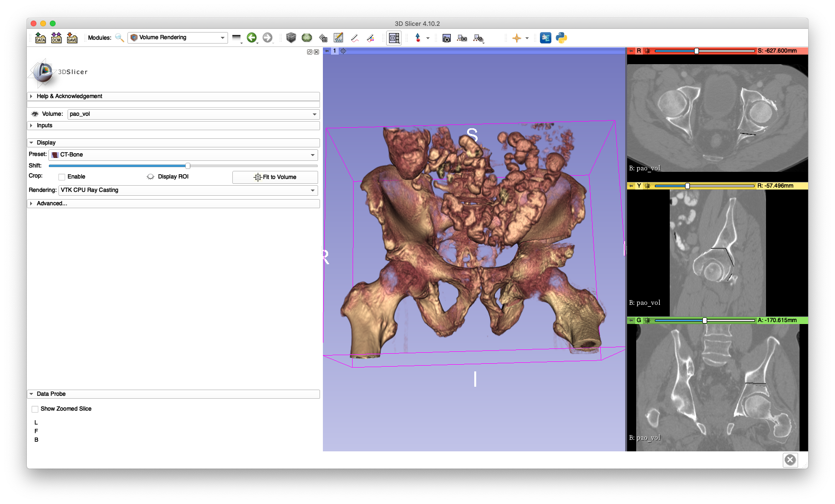
Task: Close the module panel with X icon
Action: (x=316, y=52)
